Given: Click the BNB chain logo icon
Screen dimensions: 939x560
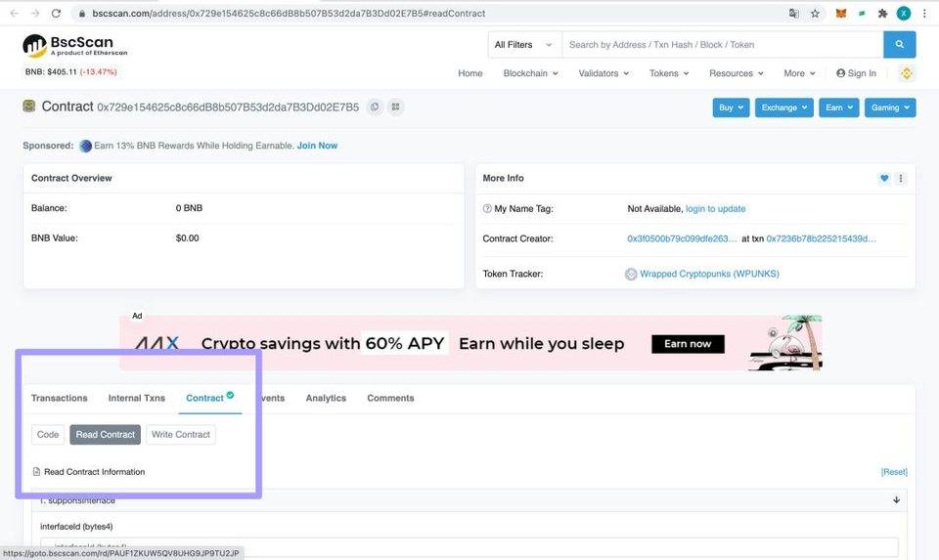Looking at the screenshot, I should pos(907,73).
